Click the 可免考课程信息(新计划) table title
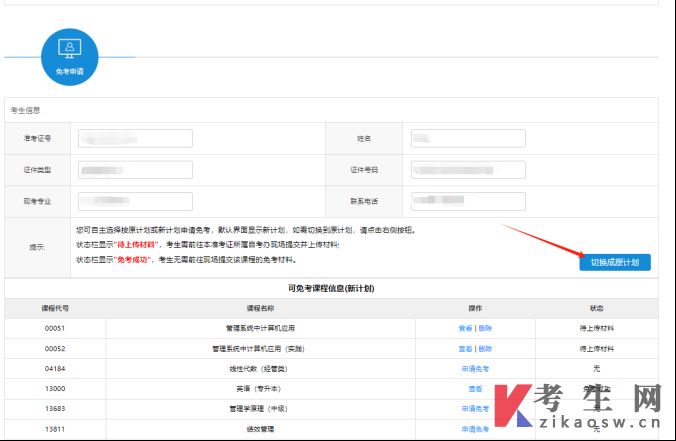Image resolution: width=676 pixels, height=441 pixels. coord(331,288)
